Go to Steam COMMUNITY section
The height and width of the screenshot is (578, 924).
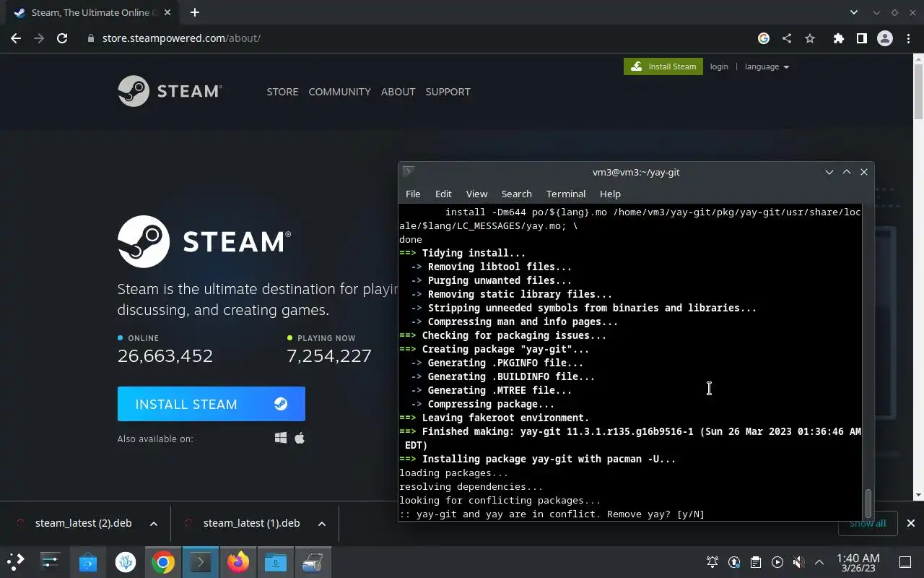(339, 92)
